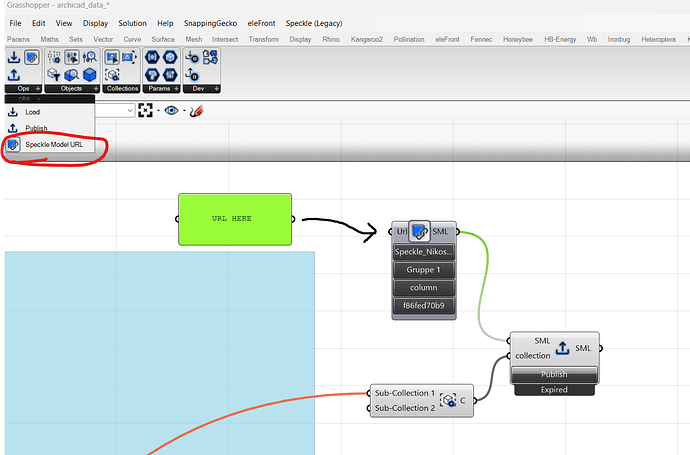Select the download-with-pause icon in Dev panel
The image size is (690, 455).
pyautogui.click(x=192, y=57)
